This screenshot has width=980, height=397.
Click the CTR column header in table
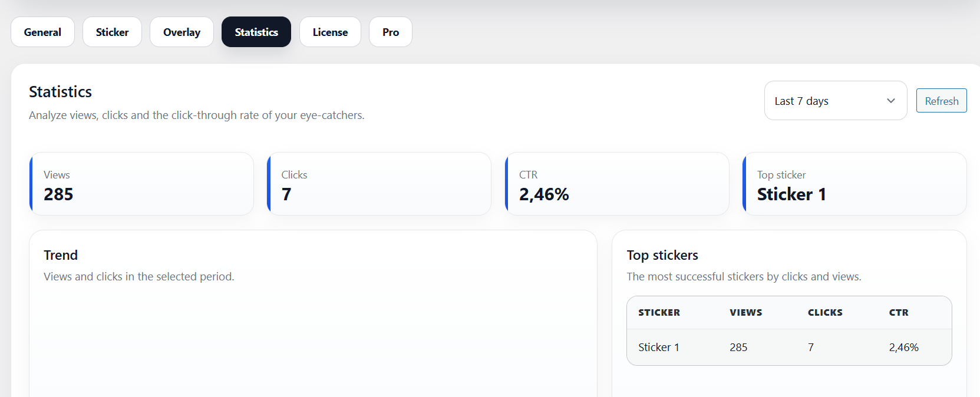click(899, 313)
